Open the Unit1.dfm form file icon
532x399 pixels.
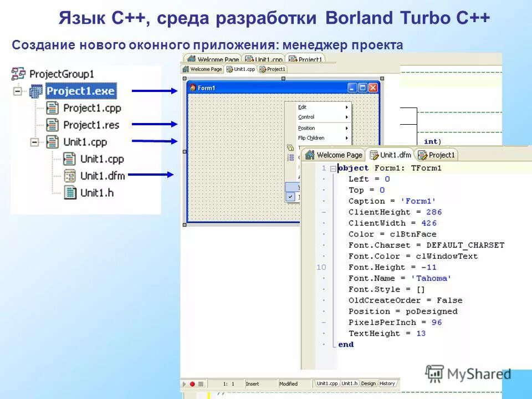click(70, 175)
